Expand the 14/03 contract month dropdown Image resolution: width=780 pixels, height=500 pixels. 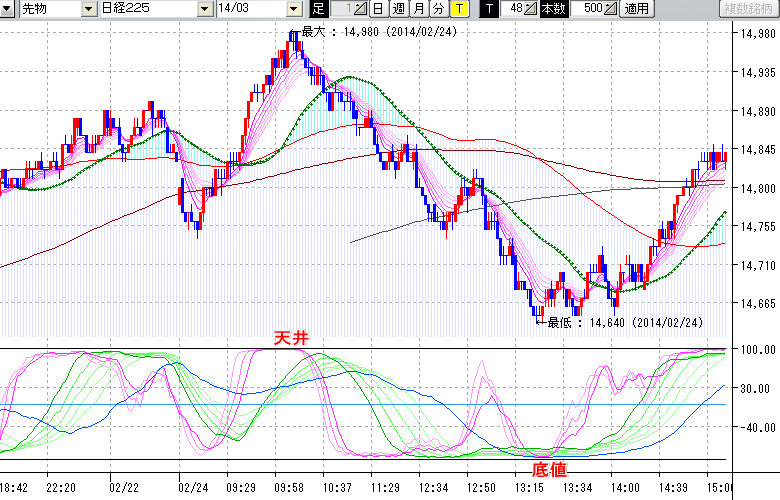click(293, 9)
